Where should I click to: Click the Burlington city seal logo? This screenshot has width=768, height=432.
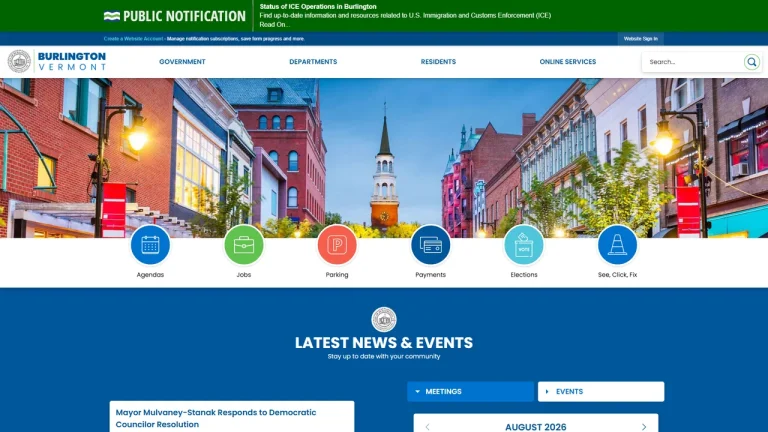[x=19, y=61]
